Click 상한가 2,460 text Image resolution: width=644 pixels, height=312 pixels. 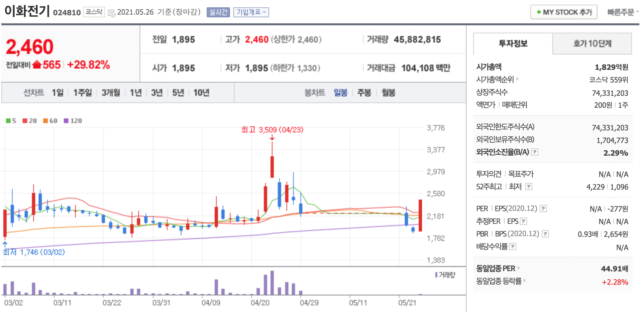click(x=296, y=40)
